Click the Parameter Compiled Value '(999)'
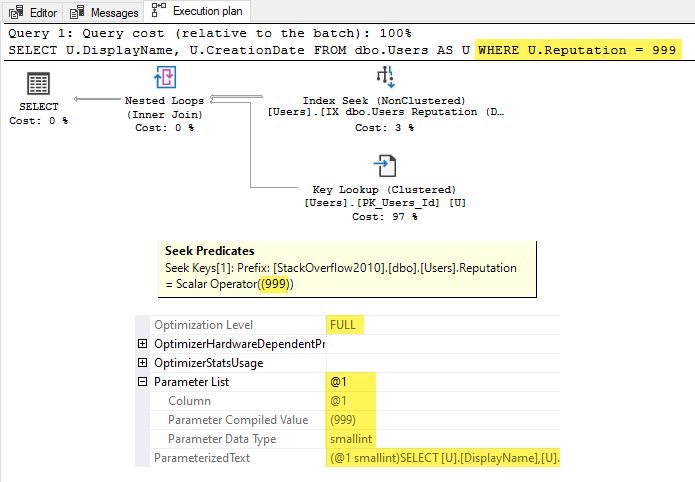695x482 pixels. pyautogui.click(x=343, y=420)
